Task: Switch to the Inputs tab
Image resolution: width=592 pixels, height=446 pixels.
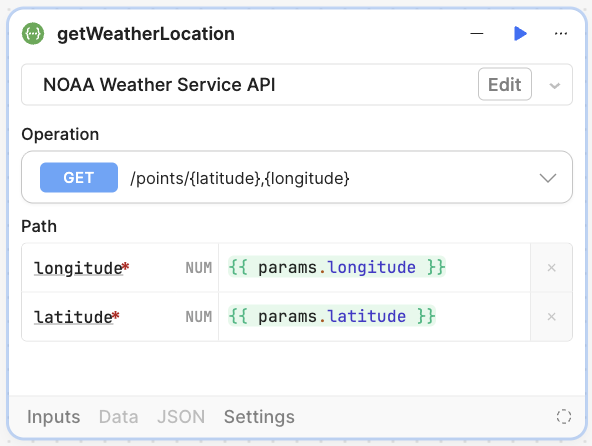Action: [x=54, y=417]
